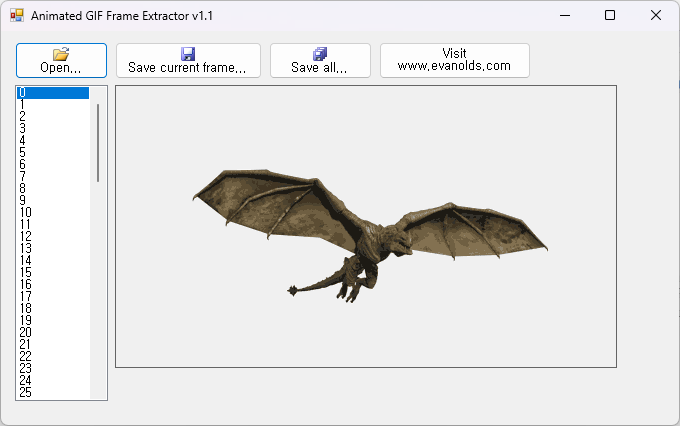Visit www.evanolds.com link button

coord(454,61)
